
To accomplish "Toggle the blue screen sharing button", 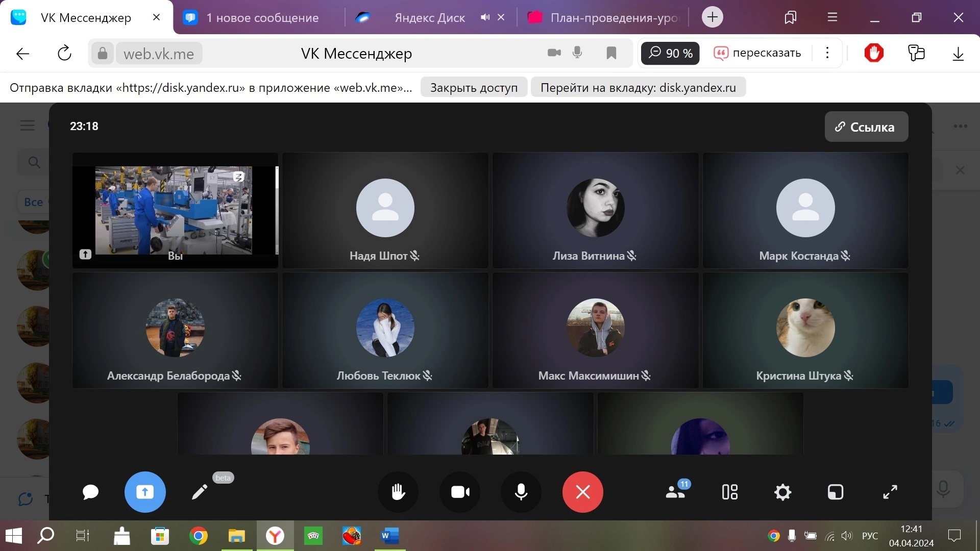I will point(145,492).
